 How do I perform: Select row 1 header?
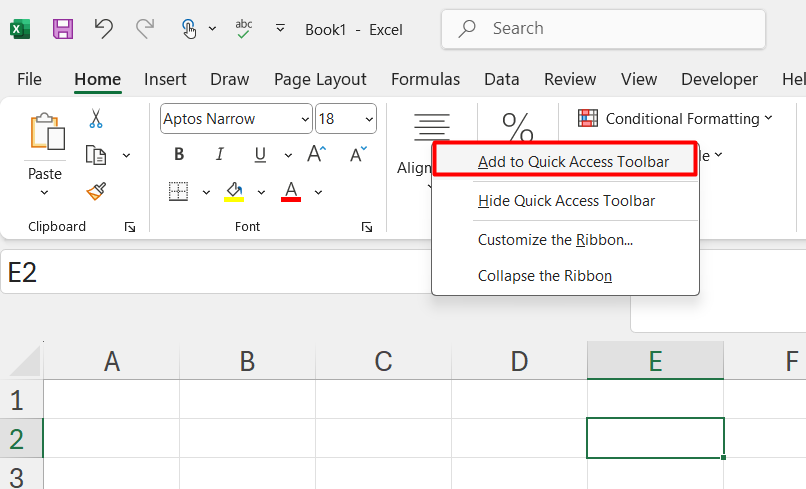(22, 400)
